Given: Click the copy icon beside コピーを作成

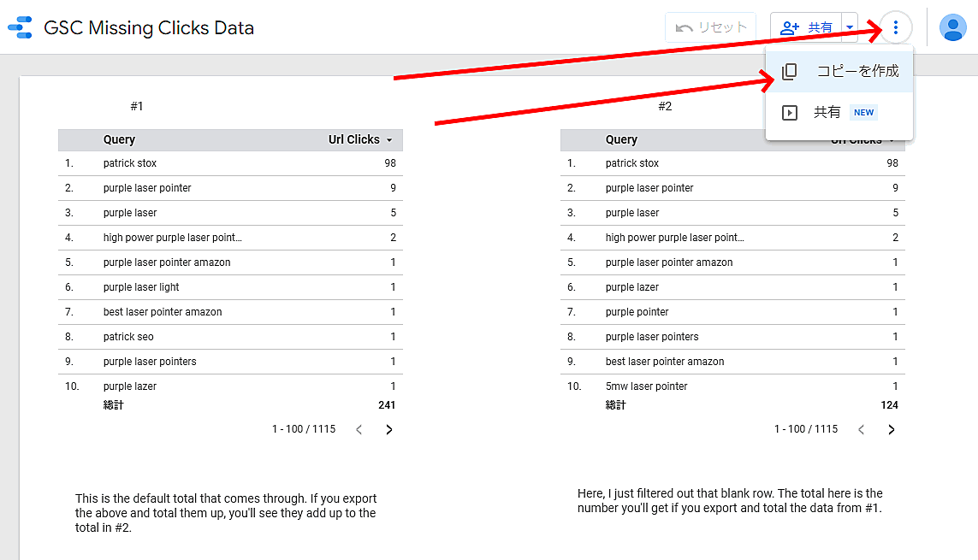Looking at the screenshot, I should pyautogui.click(x=790, y=72).
